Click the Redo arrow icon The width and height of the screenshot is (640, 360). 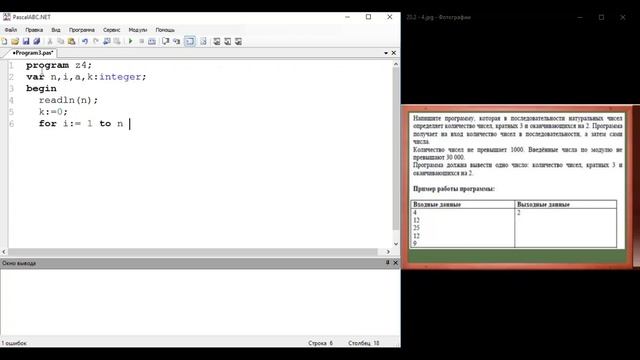pos(96,41)
